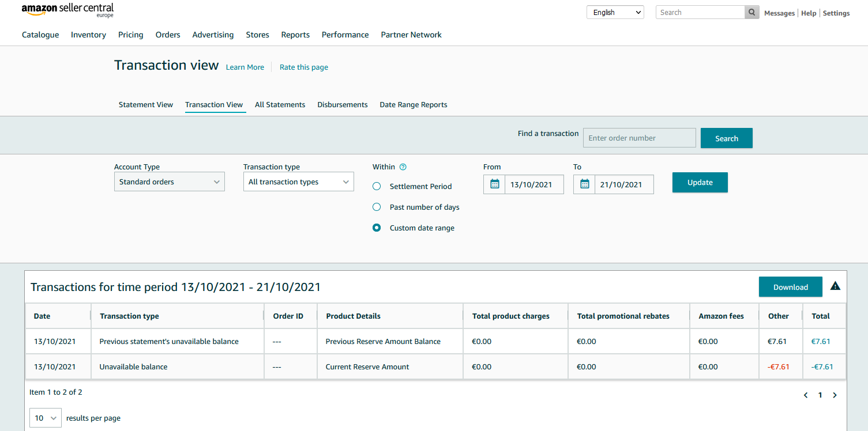
Task: Open the From date calendar icon
Action: [x=494, y=184]
